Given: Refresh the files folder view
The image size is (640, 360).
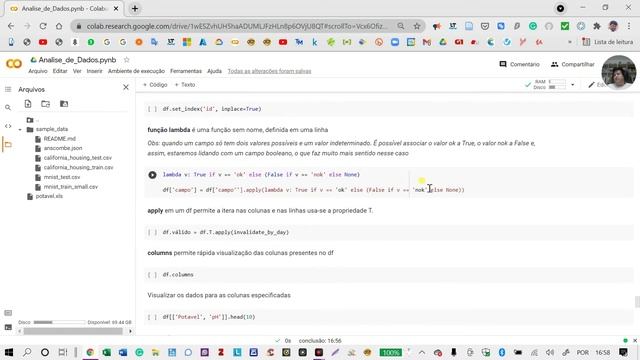Looking at the screenshot, I should tap(45, 104).
